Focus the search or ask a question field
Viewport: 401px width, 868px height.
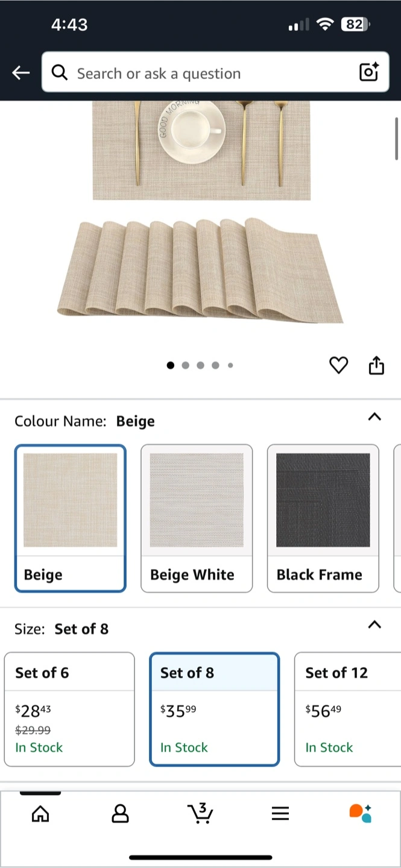tap(215, 72)
